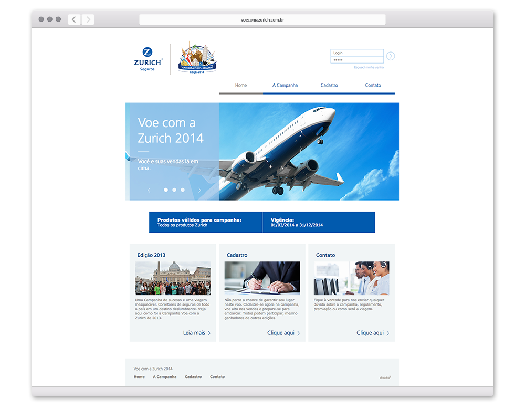Click the red window close dot
This screenshot has height=420, width=525.
tap(41, 19)
